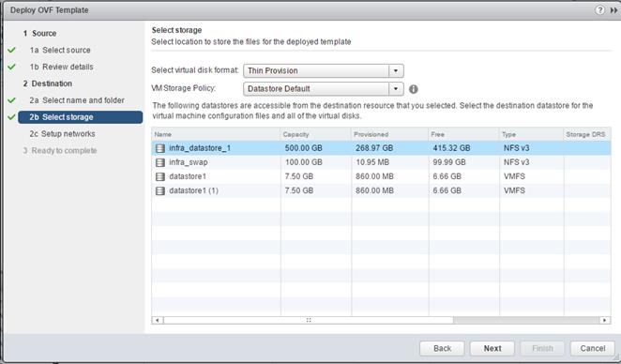This screenshot has height=364, width=621.
Task: Go to step 1b Review details
Action: point(61,67)
